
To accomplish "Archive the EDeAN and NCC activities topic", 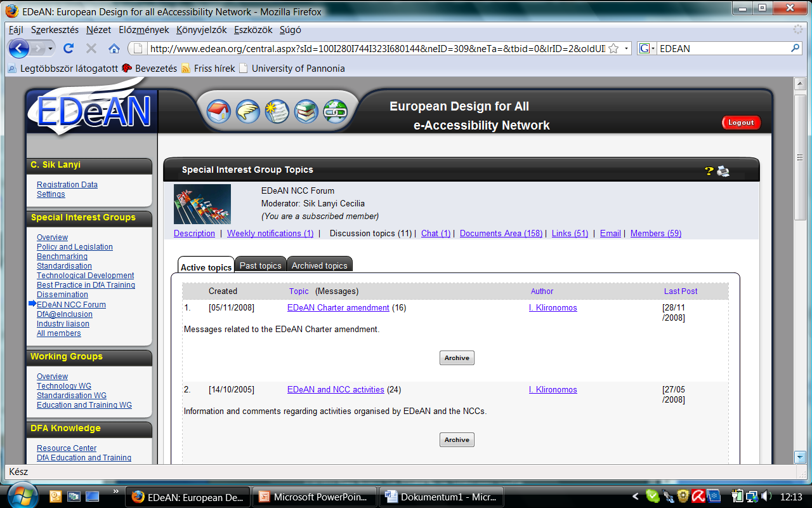I will (x=457, y=439).
